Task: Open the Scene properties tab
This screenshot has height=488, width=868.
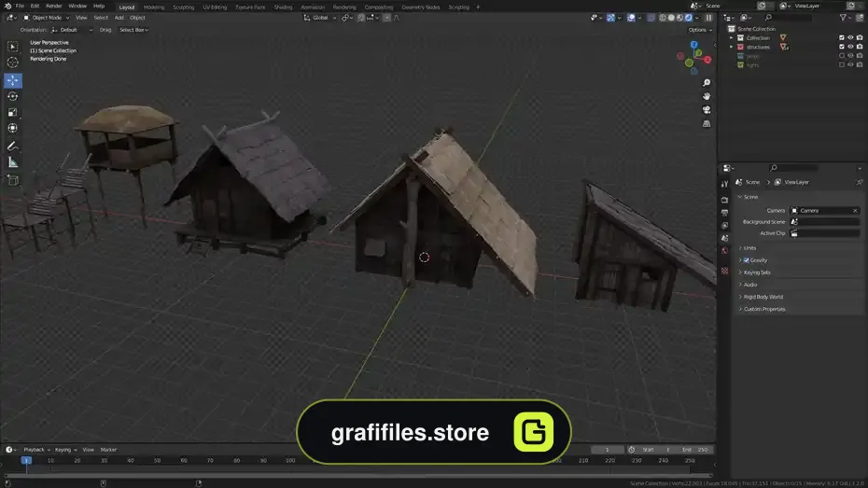Action: [724, 239]
